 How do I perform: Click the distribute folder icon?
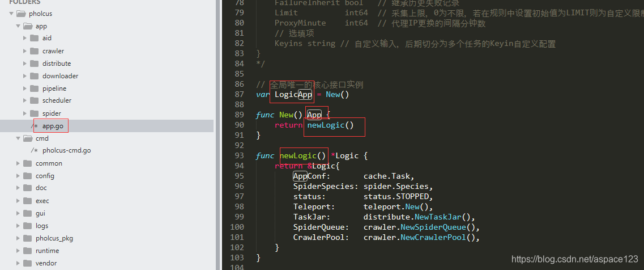35,64
